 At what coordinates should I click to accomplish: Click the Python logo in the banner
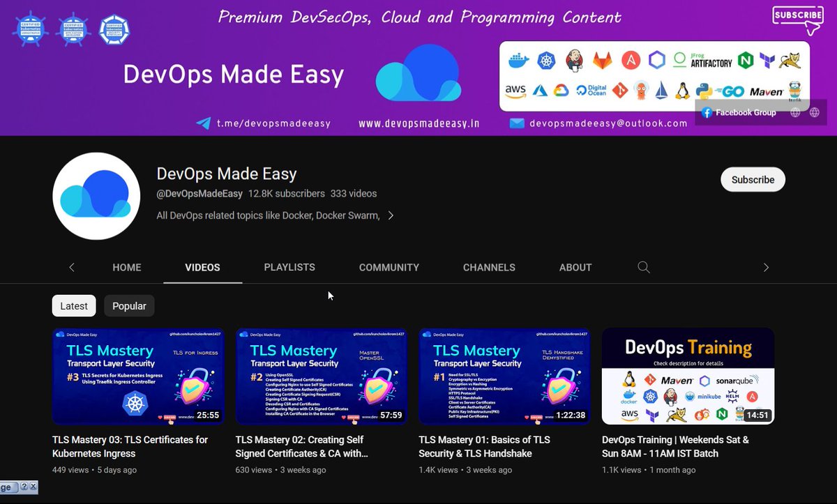(705, 91)
